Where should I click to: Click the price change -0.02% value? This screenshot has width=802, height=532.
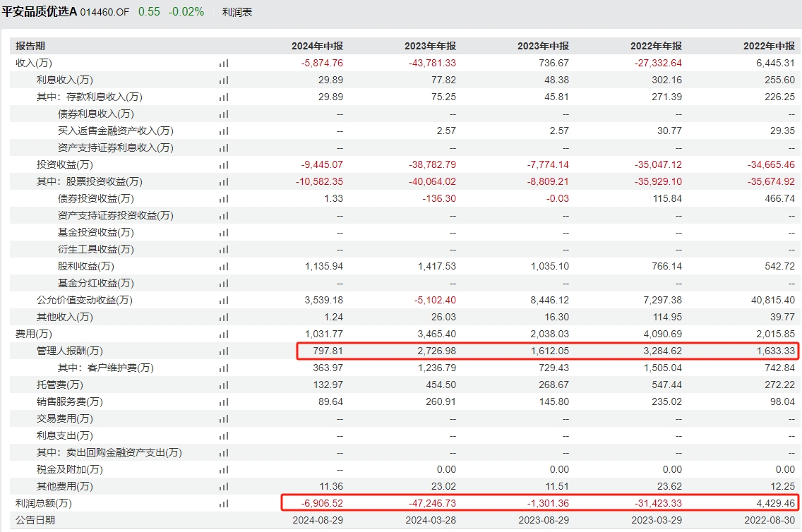click(186, 12)
